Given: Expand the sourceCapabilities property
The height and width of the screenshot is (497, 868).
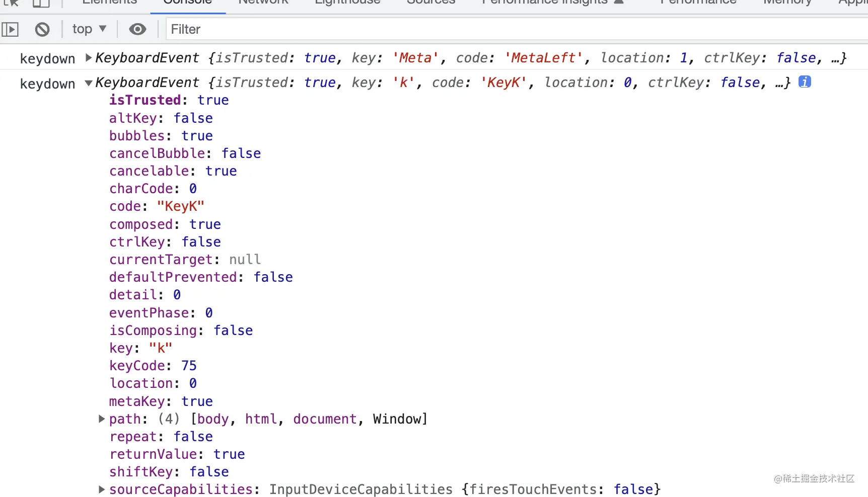Looking at the screenshot, I should tap(102, 489).
